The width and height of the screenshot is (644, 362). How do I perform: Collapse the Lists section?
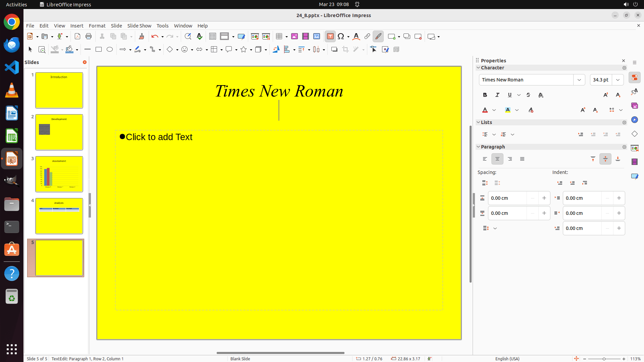tap(478, 122)
